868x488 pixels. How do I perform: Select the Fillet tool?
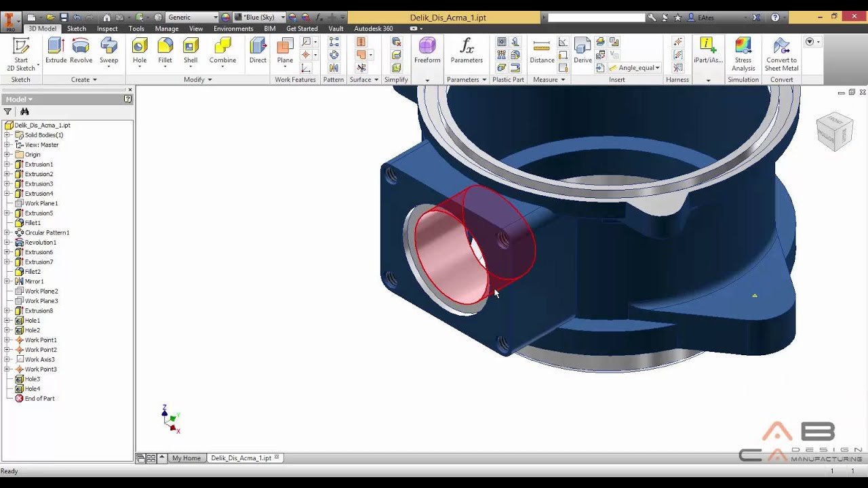point(165,52)
